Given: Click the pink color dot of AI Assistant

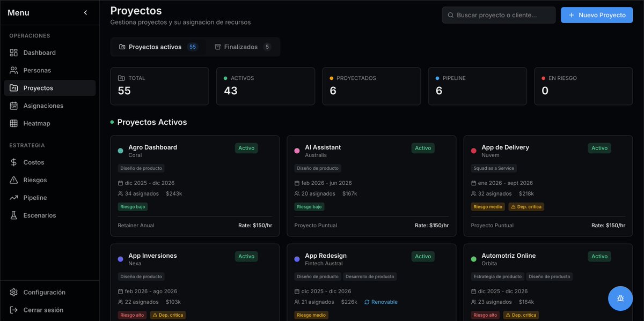Looking at the screenshot, I should (297, 151).
